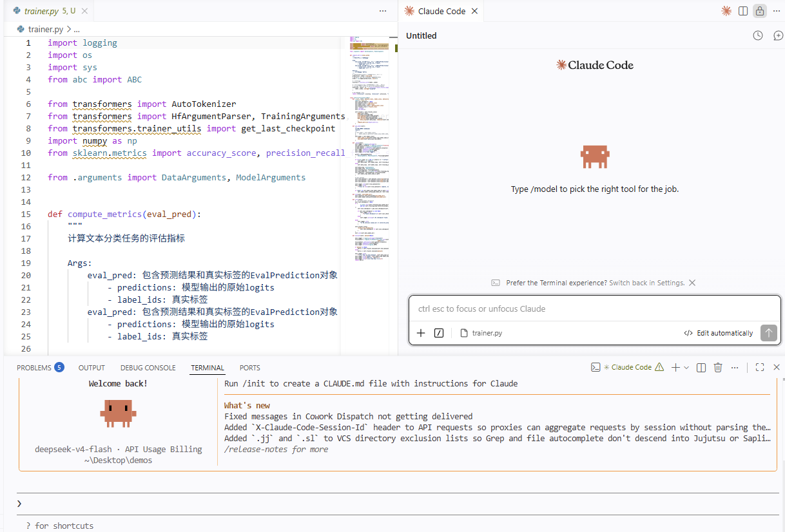Screen dimensions: 785x532
Task: Toggle the editor group lock icon
Action: tap(760, 11)
